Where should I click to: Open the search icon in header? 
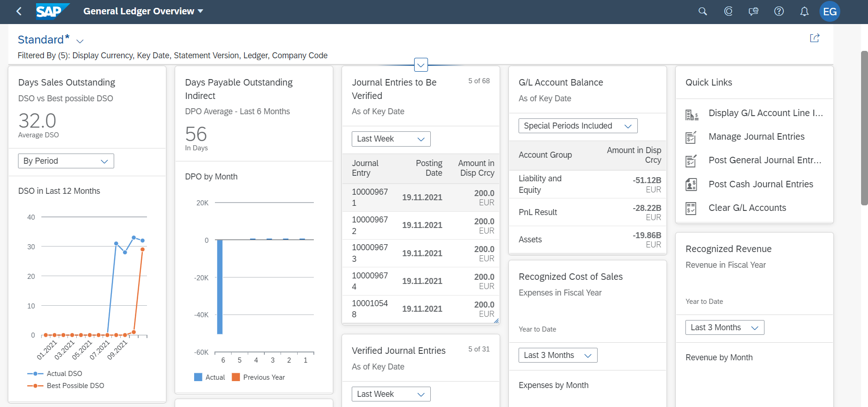coord(703,12)
